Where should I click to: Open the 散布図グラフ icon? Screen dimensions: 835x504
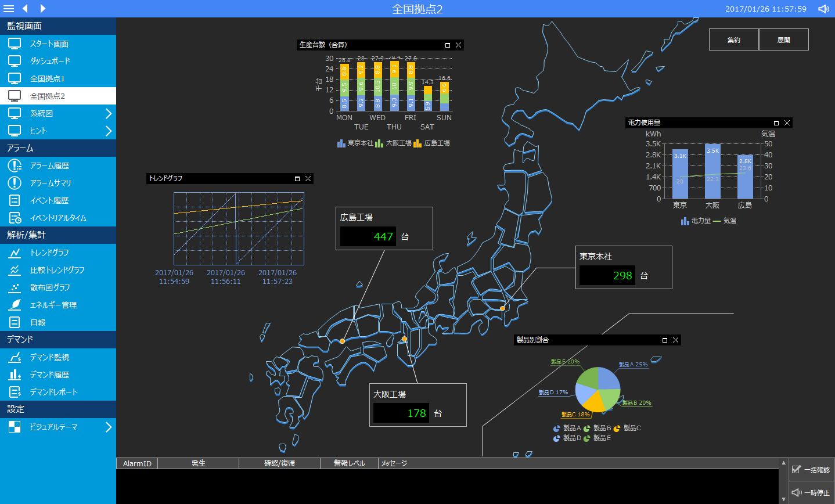click(x=15, y=287)
